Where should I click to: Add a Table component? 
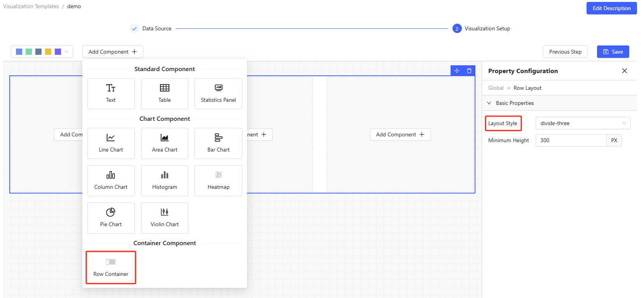[165, 94]
